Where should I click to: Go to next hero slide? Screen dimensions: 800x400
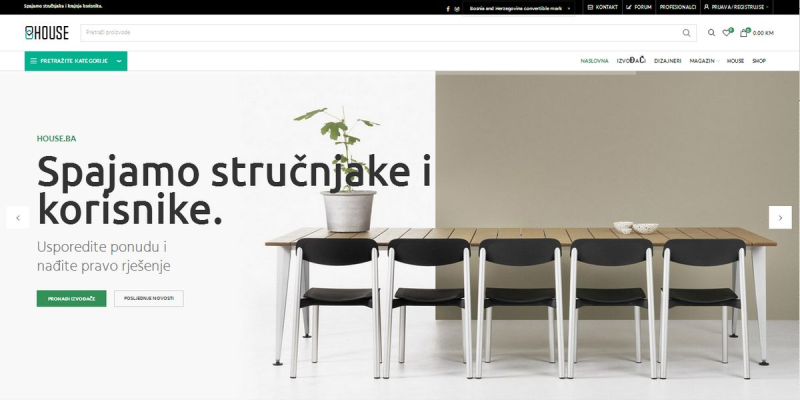click(780, 217)
